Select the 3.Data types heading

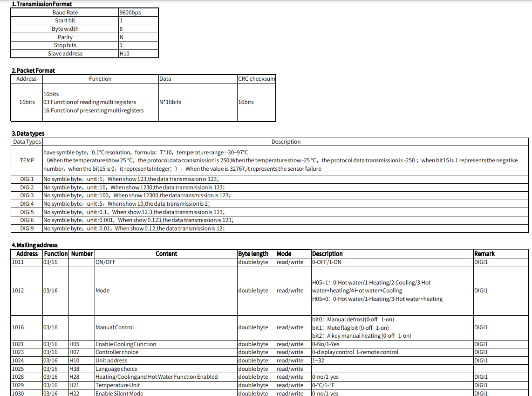point(22,133)
